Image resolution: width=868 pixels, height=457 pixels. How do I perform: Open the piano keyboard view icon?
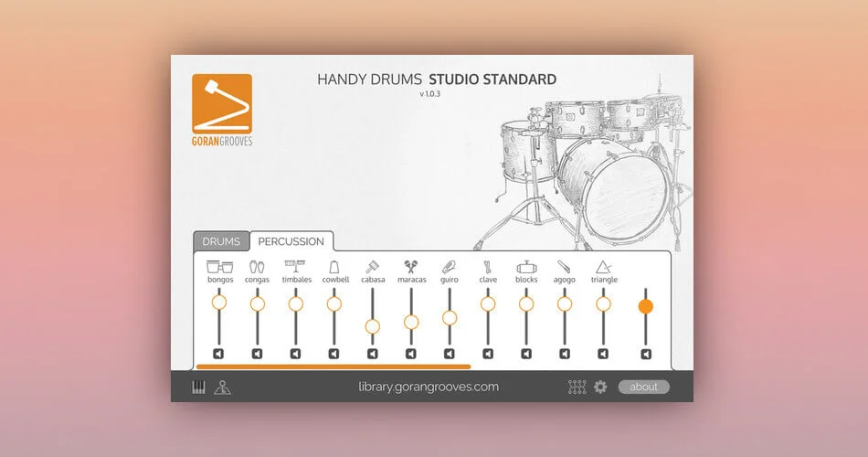(x=199, y=388)
